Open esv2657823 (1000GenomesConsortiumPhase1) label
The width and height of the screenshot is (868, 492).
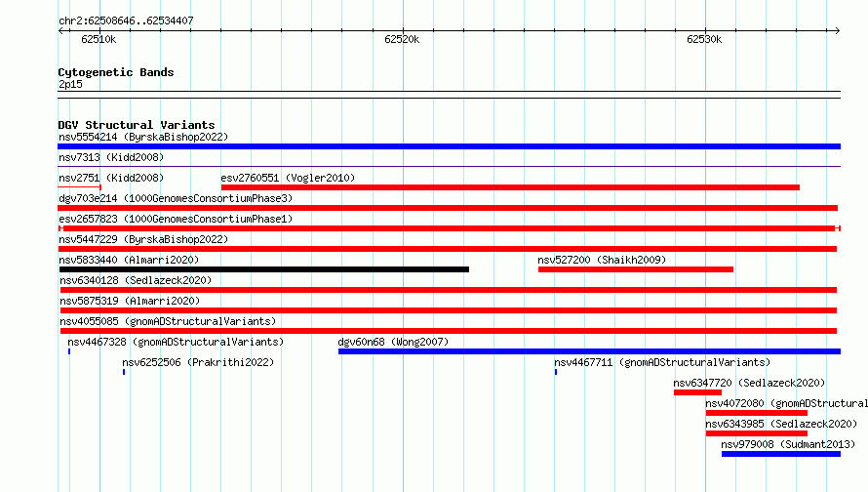click(x=176, y=219)
